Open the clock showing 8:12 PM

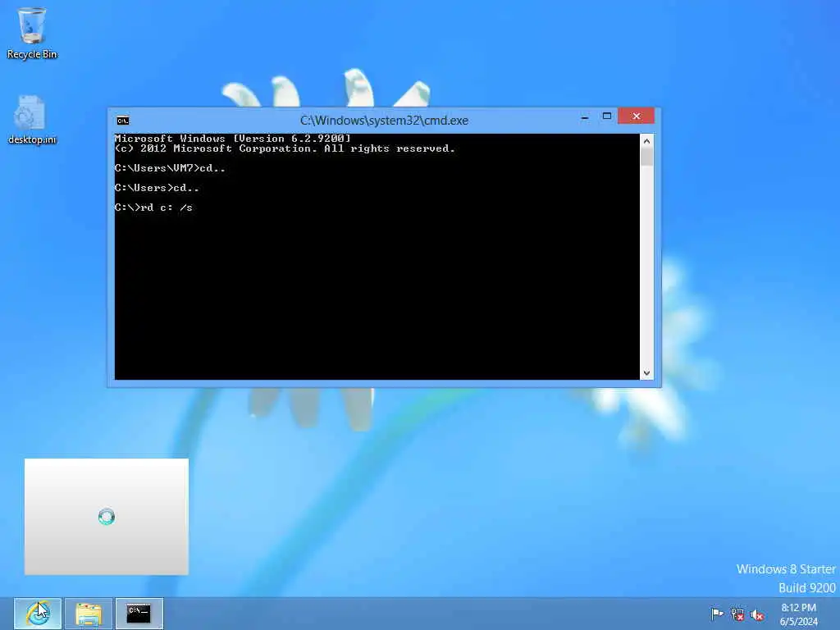(x=798, y=614)
